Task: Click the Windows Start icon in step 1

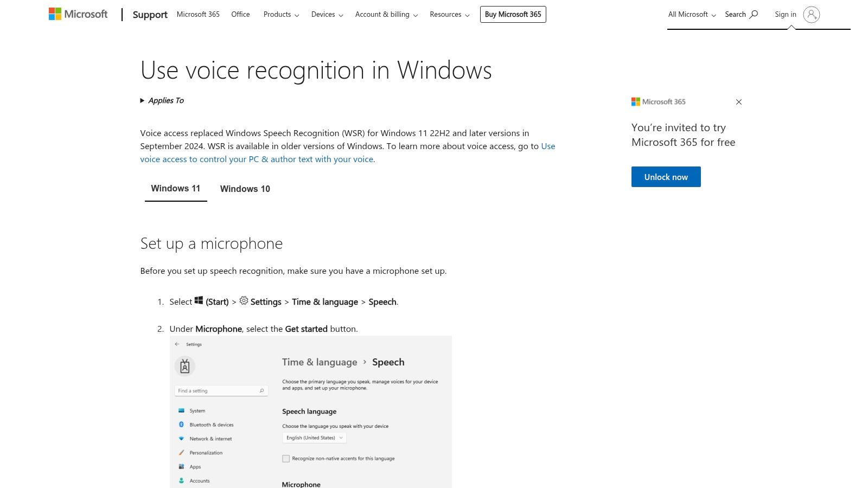Action: (199, 300)
